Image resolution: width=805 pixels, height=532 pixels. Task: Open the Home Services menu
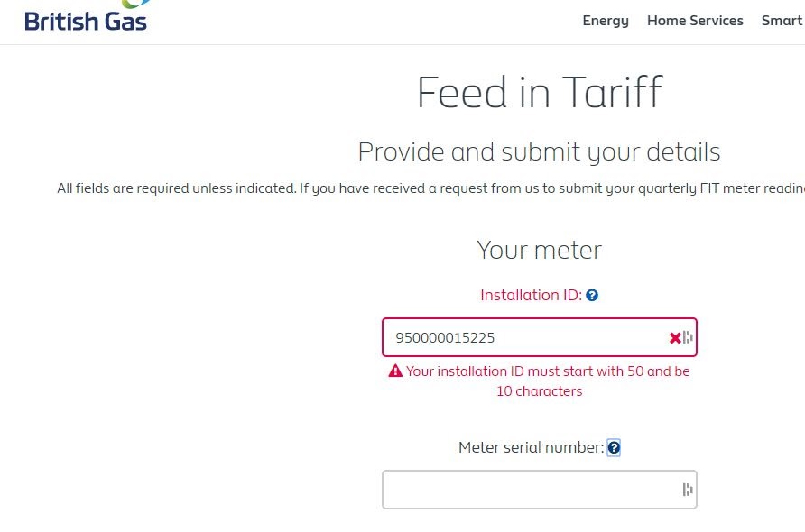pos(695,21)
